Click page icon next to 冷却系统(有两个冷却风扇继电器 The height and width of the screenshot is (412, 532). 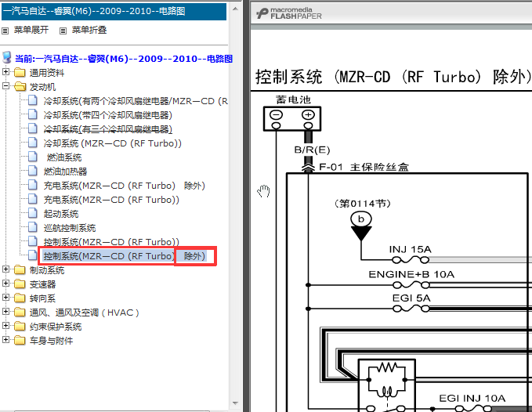coord(33,100)
